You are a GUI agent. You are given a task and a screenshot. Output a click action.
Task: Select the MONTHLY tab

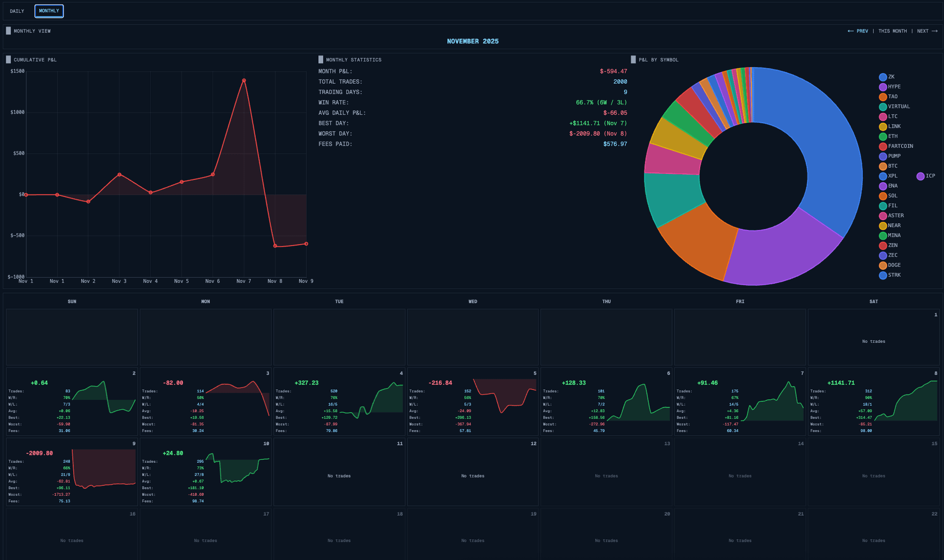pos(49,10)
